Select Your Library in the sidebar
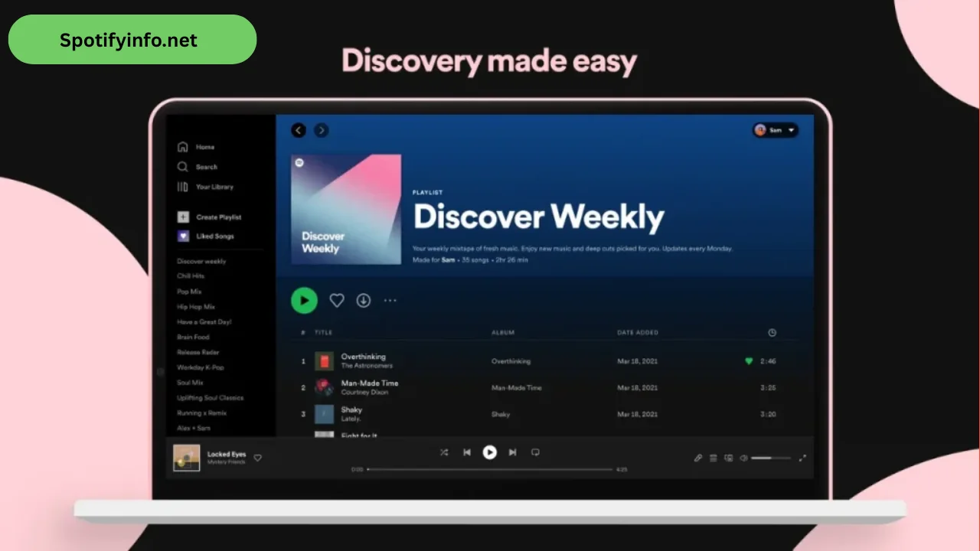980x551 pixels. pos(214,187)
